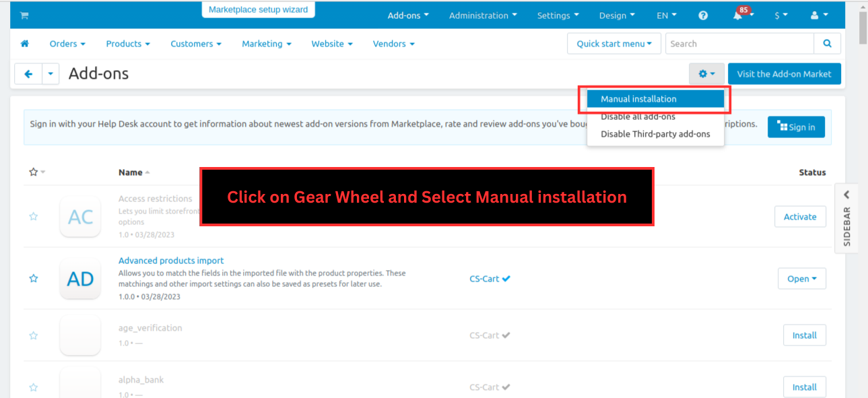
Task: Click the search magnifier button
Action: point(828,44)
